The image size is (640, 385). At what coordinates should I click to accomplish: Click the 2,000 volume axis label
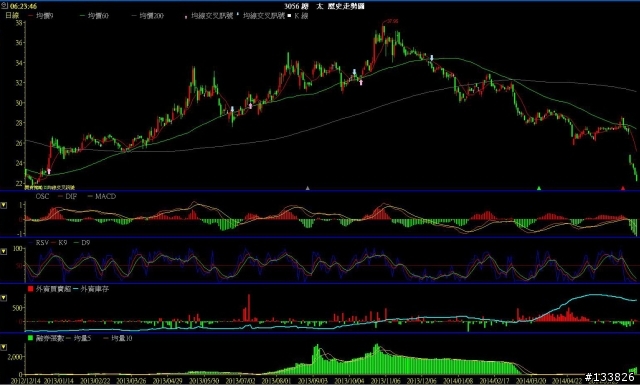(x=16, y=357)
